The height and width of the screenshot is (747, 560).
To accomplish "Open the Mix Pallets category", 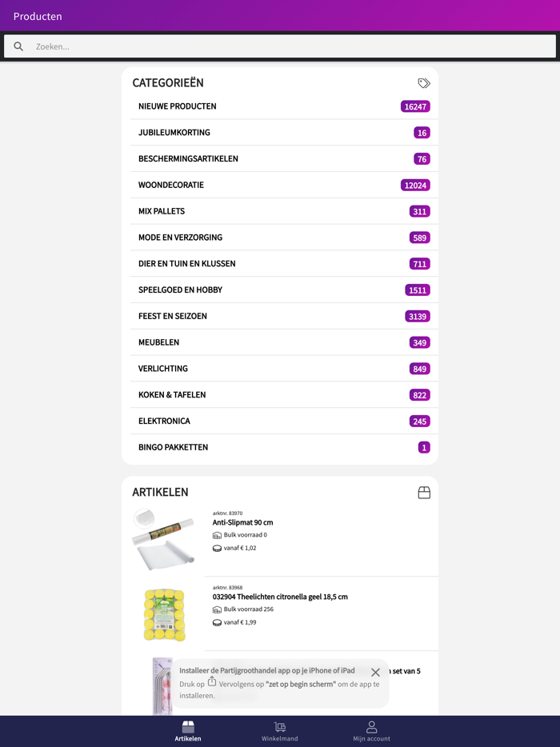I will (162, 211).
